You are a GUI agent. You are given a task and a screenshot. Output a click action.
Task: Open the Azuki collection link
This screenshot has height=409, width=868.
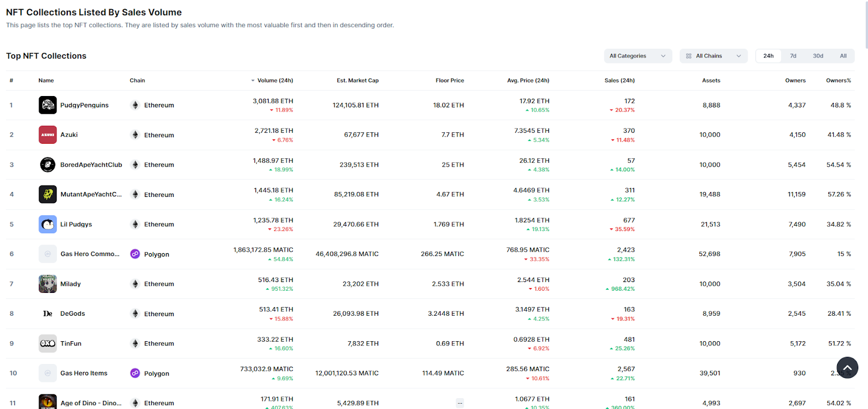[69, 135]
